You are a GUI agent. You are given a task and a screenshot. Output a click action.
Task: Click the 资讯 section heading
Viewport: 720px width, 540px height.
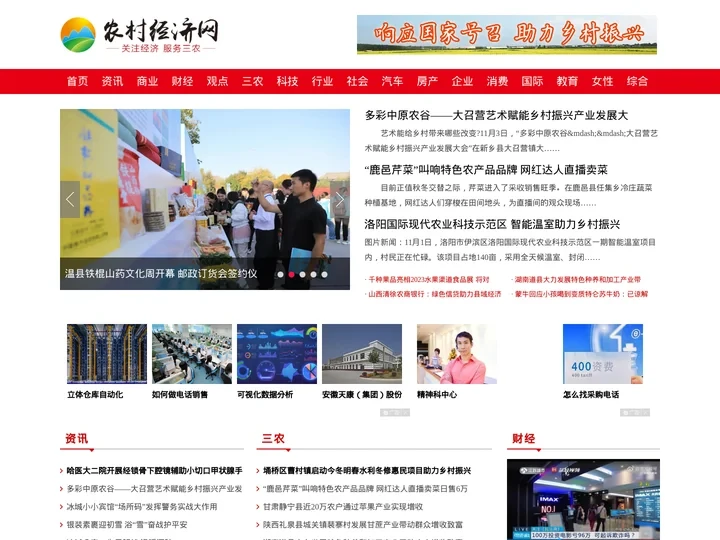[76, 439]
